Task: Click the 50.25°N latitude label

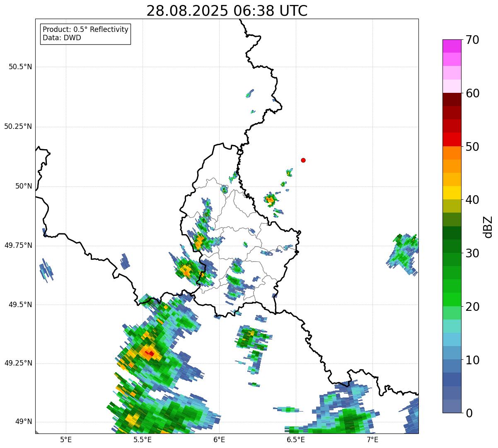Action: point(18,126)
